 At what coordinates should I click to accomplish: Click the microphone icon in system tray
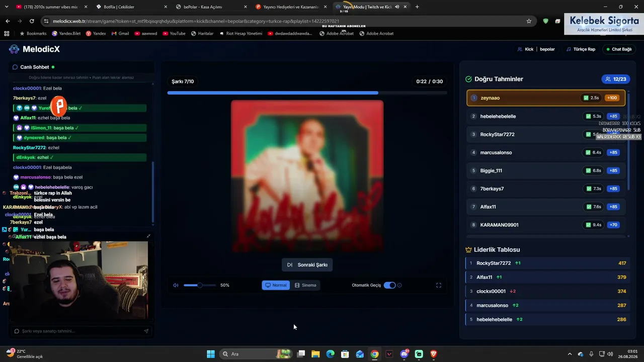591,354
